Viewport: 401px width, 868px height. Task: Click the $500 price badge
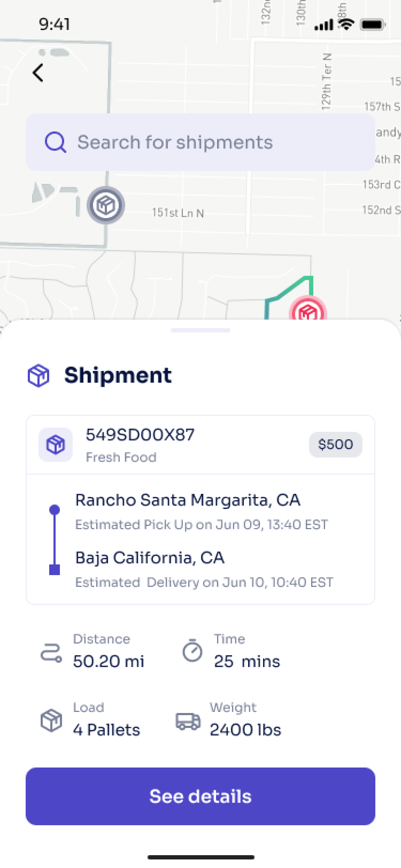point(336,444)
